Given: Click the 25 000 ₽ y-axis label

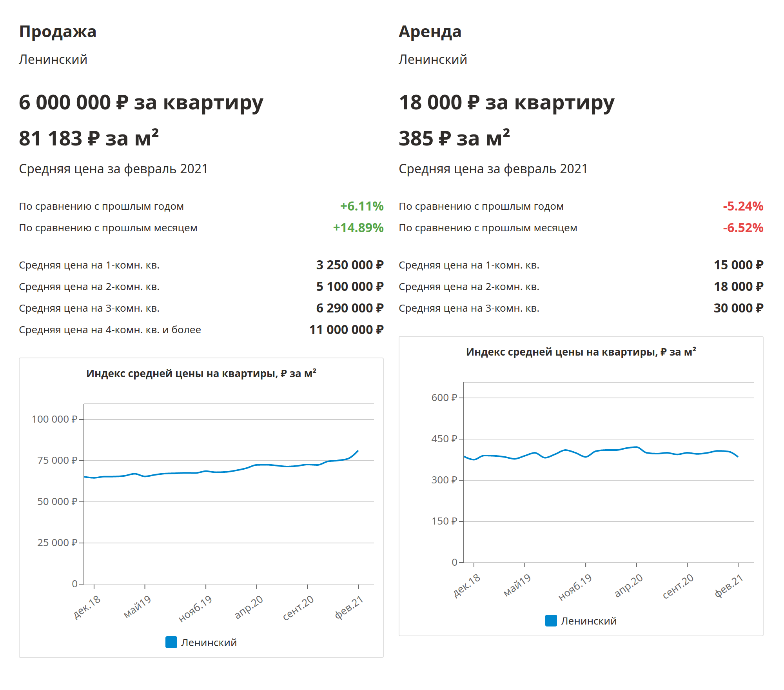Looking at the screenshot, I should tap(57, 543).
